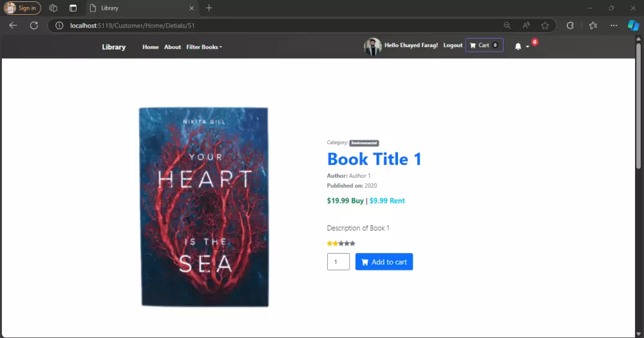The height and width of the screenshot is (338, 644).
Task: Click the Add to cart button
Action: click(384, 261)
